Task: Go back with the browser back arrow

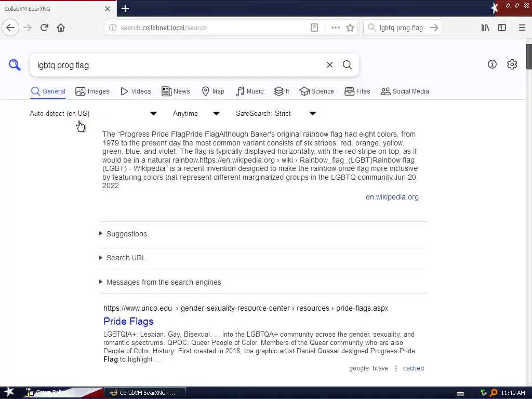Action: [x=10, y=28]
